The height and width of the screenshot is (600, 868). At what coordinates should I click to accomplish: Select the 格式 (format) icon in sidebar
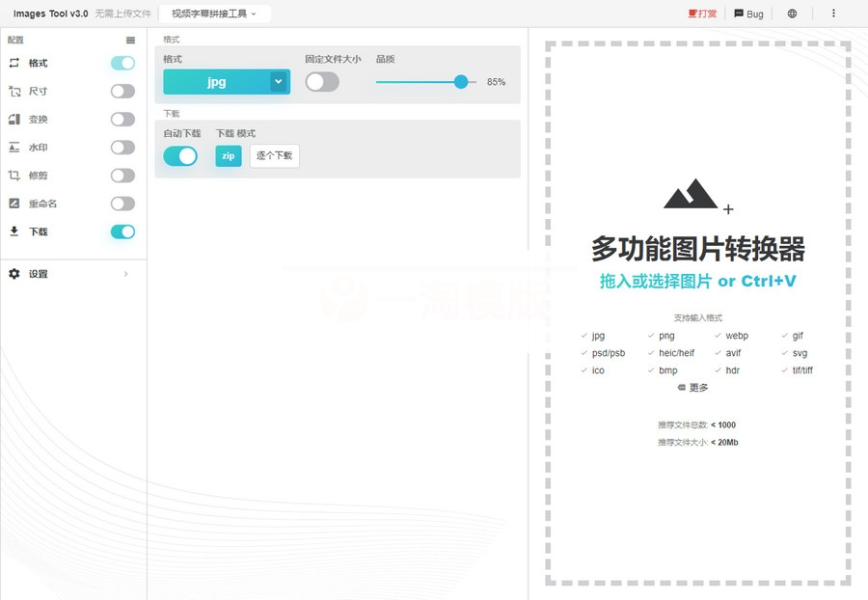click(14, 63)
